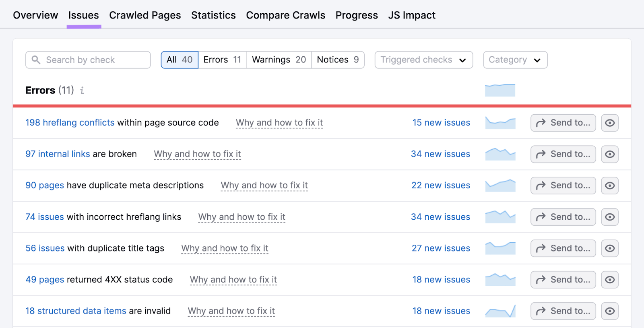Switch to Crawled Pages tab
This screenshot has height=328, width=644.
click(x=145, y=15)
